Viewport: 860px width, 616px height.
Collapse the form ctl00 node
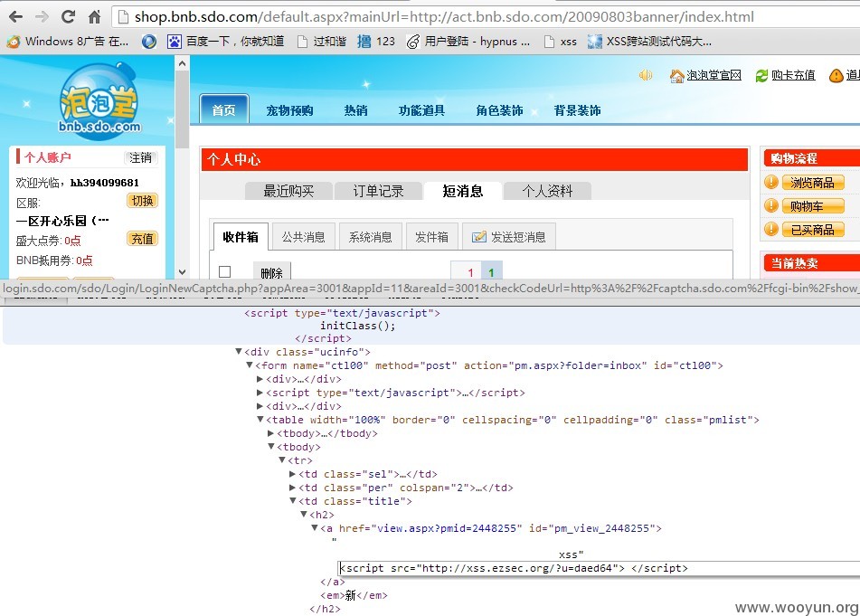click(250, 365)
